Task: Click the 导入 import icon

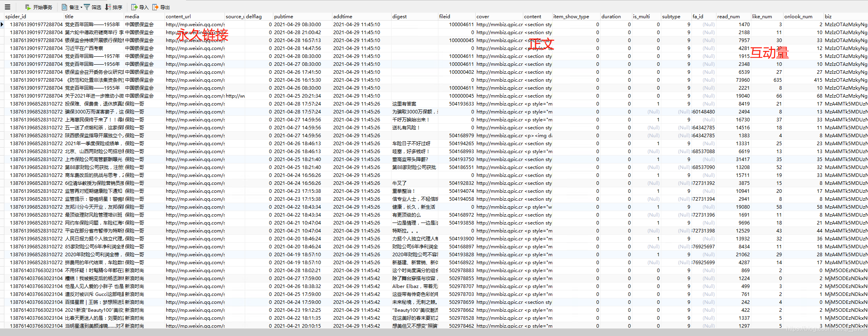Action: pyautogui.click(x=134, y=7)
